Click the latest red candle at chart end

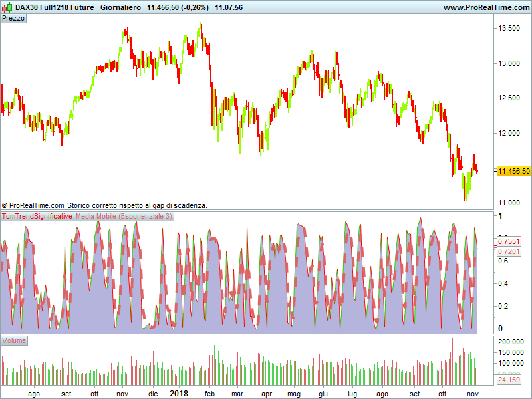click(x=477, y=169)
